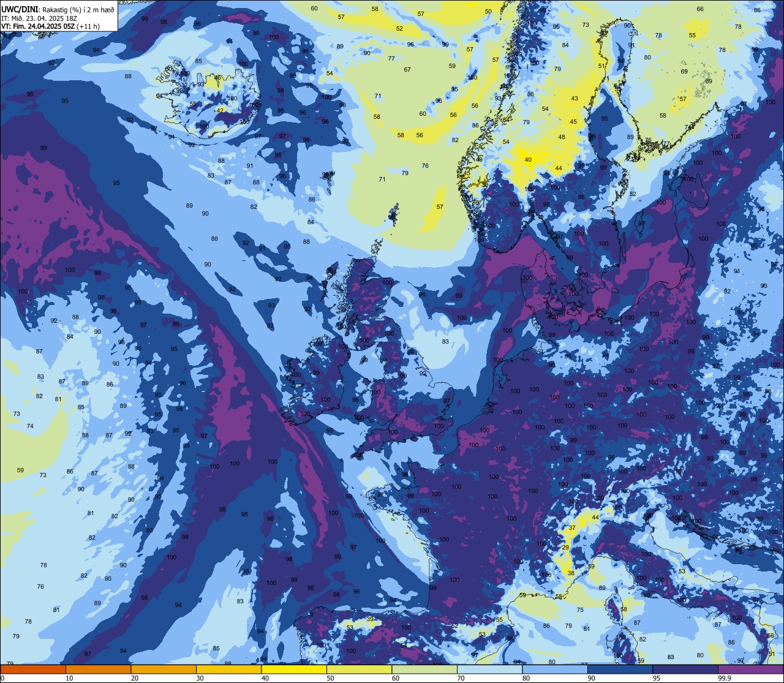The height and width of the screenshot is (683, 784).
Task: Click the legend label "70"
Action: point(461,678)
